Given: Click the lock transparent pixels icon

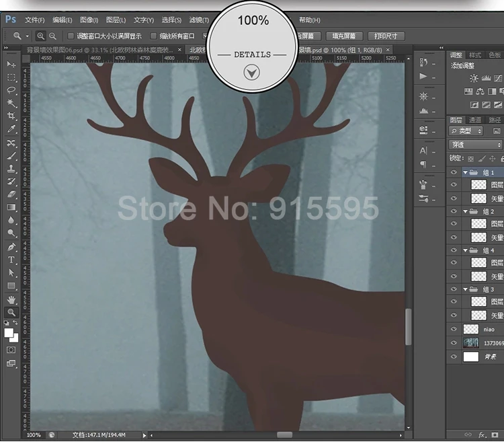Looking at the screenshot, I should (470, 159).
